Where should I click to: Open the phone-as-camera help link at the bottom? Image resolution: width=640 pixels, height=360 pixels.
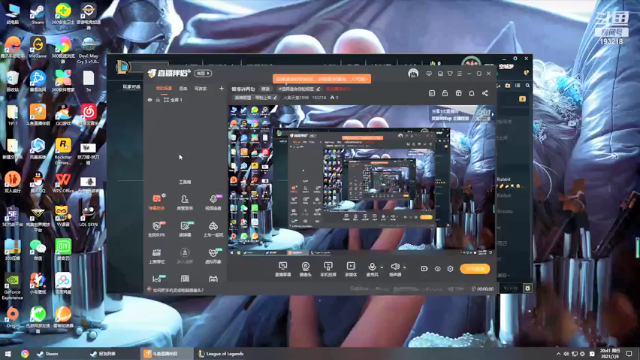pyautogui.click(x=178, y=290)
